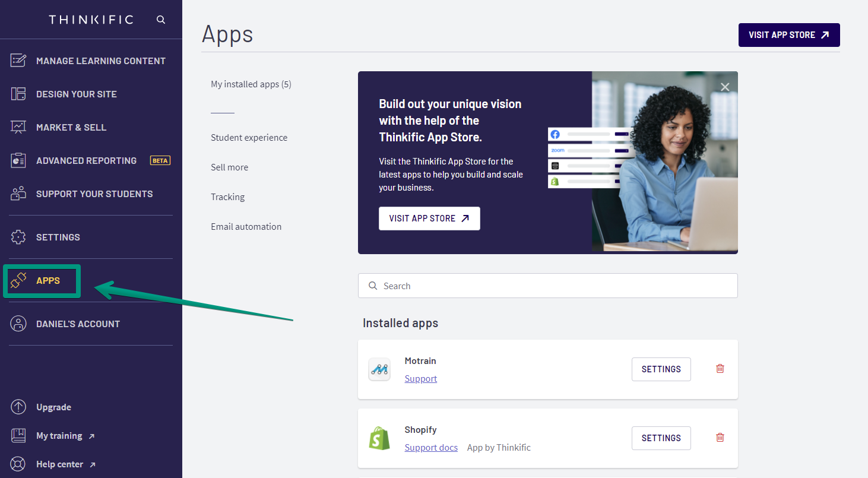The height and width of the screenshot is (478, 868).
Task: Click the Support Your Students people icon
Action: (18, 194)
